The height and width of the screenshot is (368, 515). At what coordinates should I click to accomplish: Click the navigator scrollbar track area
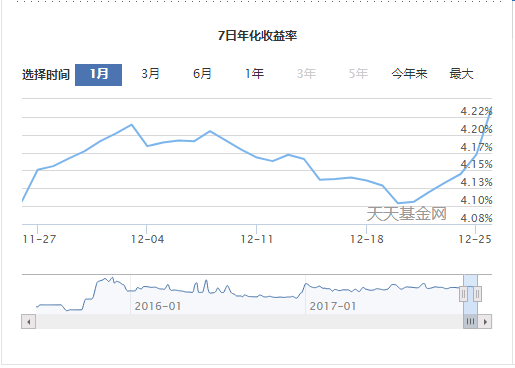(x=249, y=322)
